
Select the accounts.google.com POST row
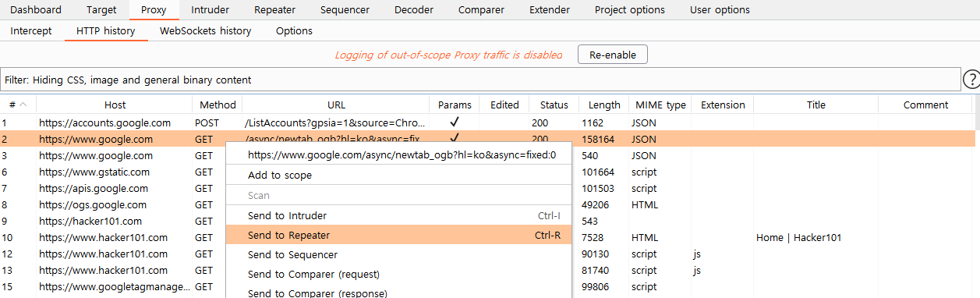(486, 122)
